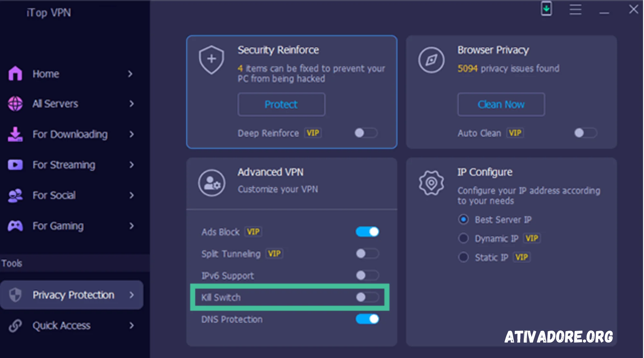Click the Tools section label
Viewport: 644px width, 358px height.
pyautogui.click(x=12, y=263)
